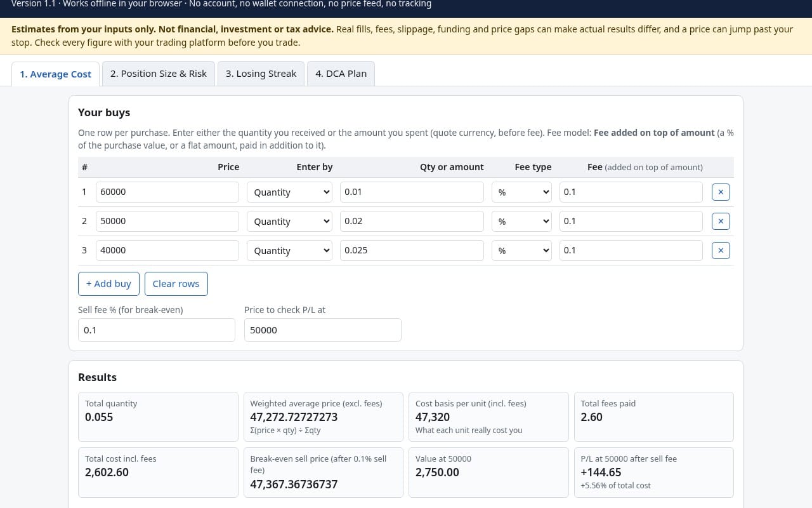Select the quantity field showing 0.025
This screenshot has height=508, width=812.
click(x=412, y=250)
